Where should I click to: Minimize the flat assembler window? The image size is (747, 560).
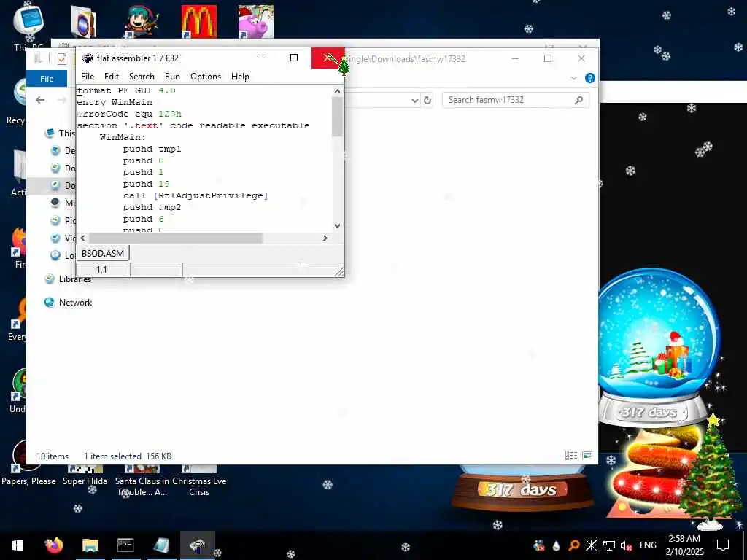(x=261, y=58)
